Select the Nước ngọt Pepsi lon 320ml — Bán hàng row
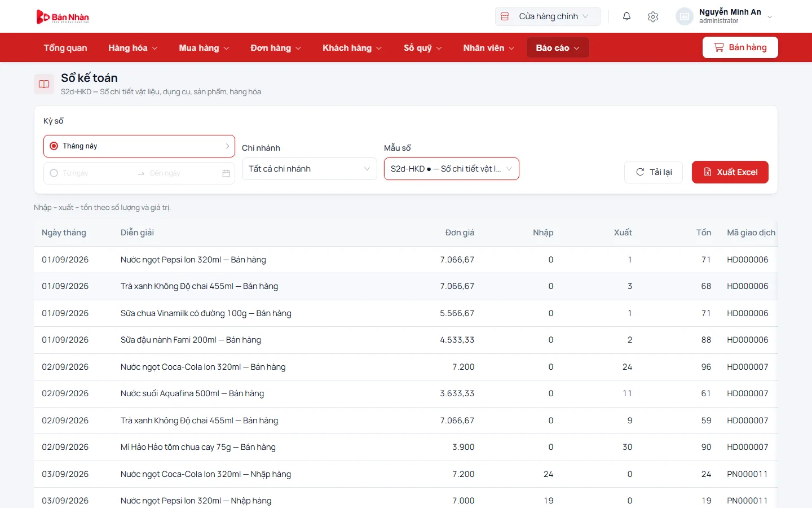 405,260
